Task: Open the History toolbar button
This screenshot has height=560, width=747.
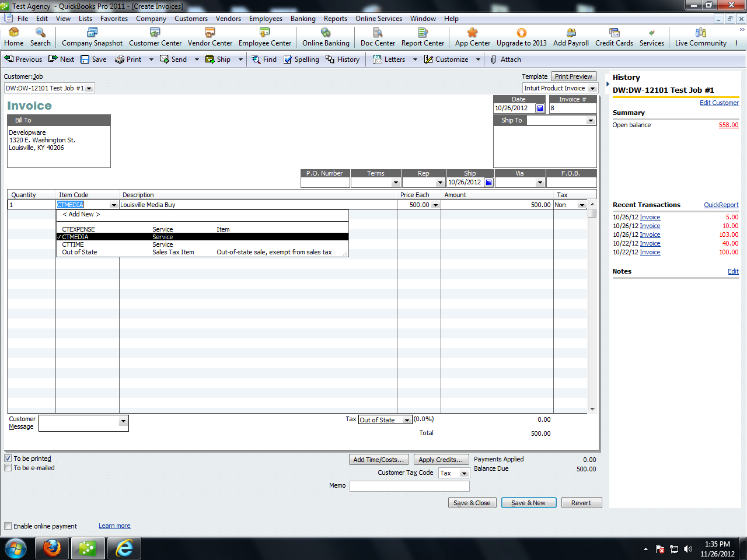Action: coord(343,59)
